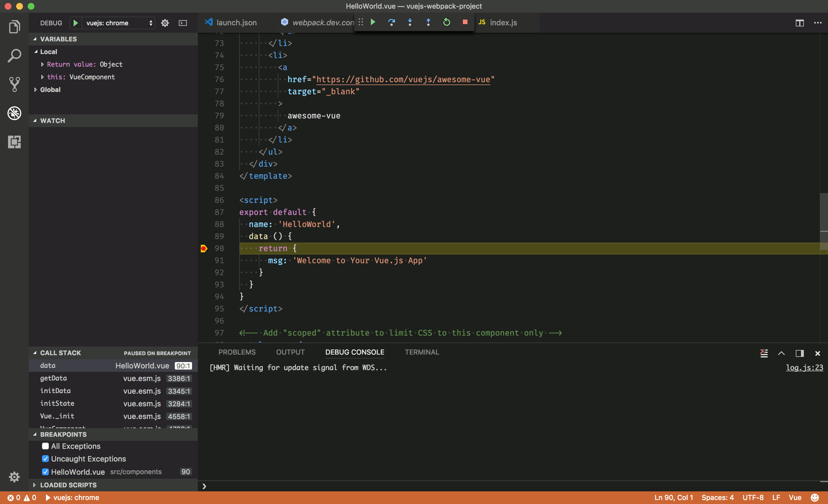Select the DEBUG CONSOLE tab
The height and width of the screenshot is (504, 828).
point(354,351)
